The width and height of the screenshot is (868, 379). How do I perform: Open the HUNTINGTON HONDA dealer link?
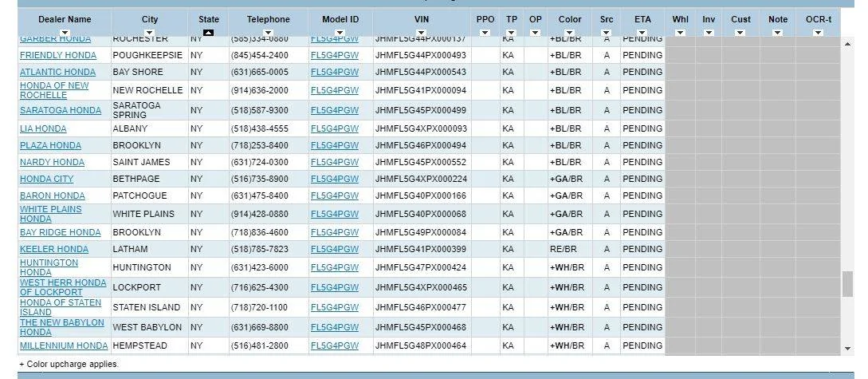click(49, 267)
